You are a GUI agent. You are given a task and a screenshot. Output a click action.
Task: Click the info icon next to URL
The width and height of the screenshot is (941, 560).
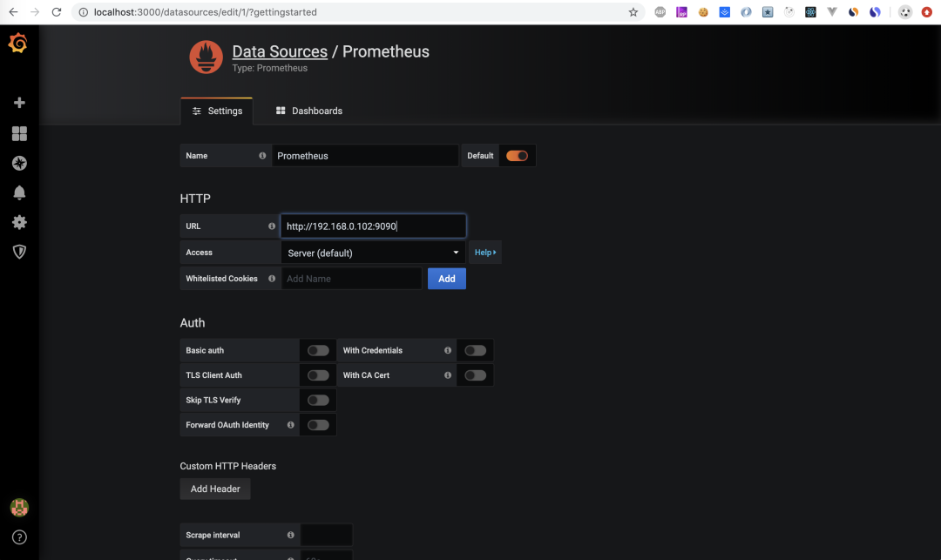[272, 226]
